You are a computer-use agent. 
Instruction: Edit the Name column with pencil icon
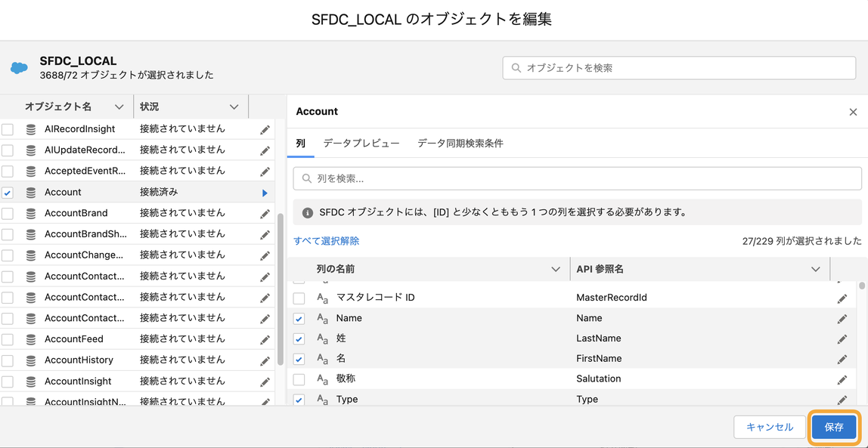(x=842, y=319)
